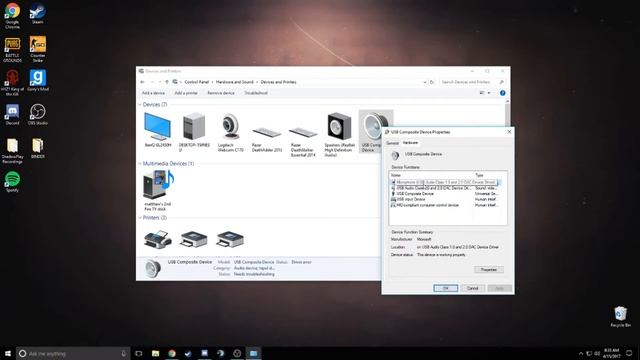
Task: Open the BINDER folder on desktop
Action: (38, 148)
